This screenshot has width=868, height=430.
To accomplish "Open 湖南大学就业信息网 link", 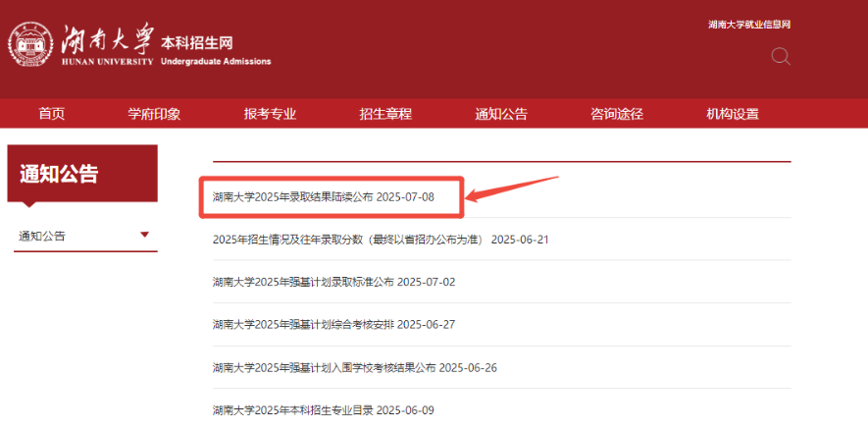I will (x=749, y=25).
